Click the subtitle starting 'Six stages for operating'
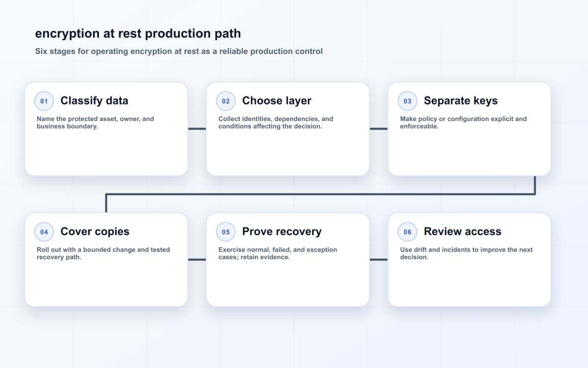This screenshot has height=368, width=588. [179, 51]
